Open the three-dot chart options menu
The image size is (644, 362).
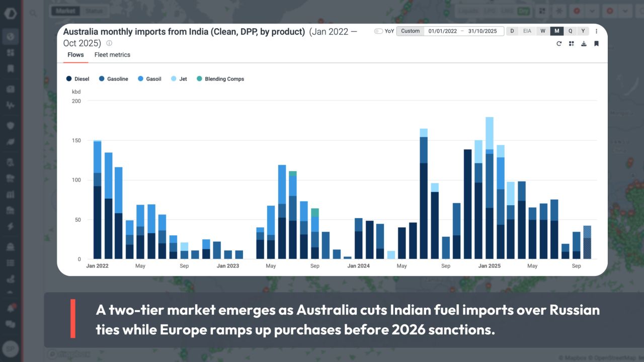pyautogui.click(x=597, y=31)
